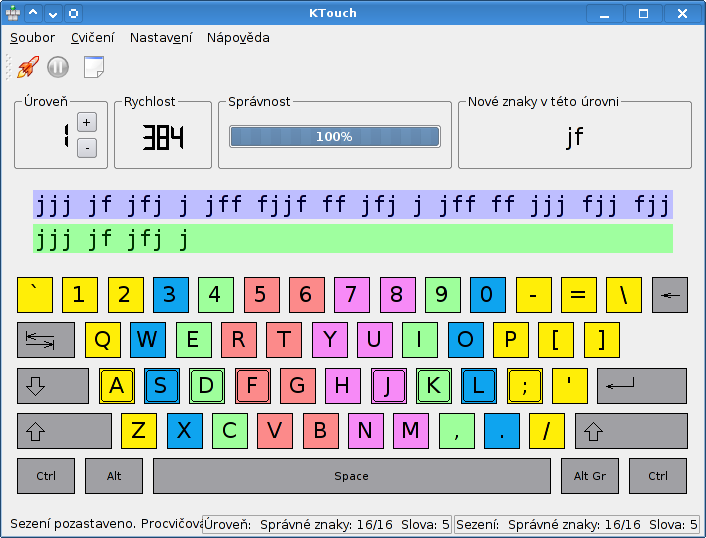The image size is (706, 538).
Task: Click the Backspace key on the on-screen keyboard
Action: [670, 295]
